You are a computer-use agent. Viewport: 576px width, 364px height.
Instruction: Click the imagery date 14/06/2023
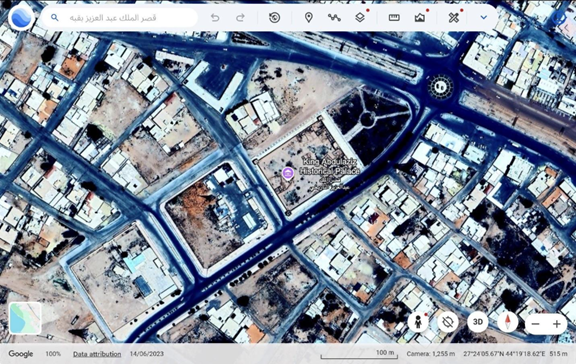(147, 354)
